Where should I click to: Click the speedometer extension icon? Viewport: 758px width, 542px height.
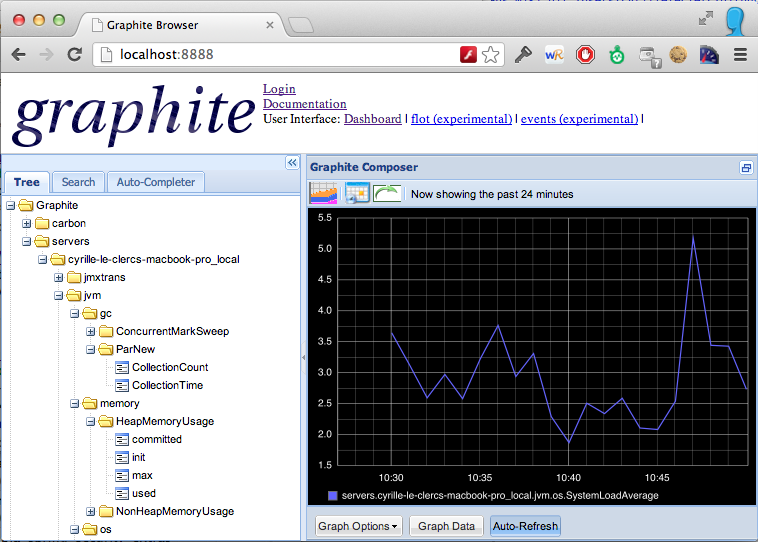coord(709,55)
